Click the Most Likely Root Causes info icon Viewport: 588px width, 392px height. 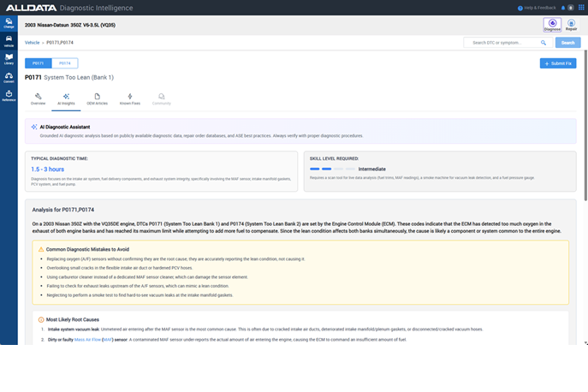(41, 320)
